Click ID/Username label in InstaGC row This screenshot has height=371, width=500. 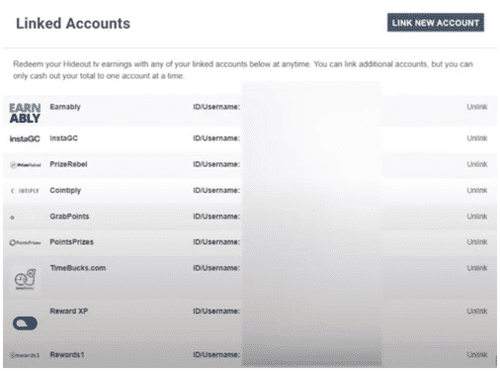click(216, 138)
